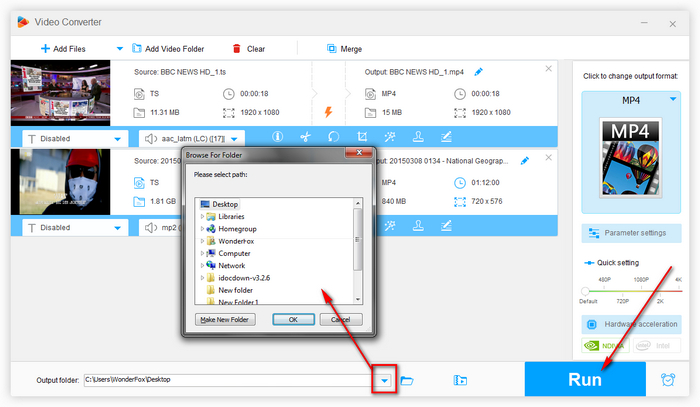Click the Quick setting icon
The image size is (700, 407).
click(x=589, y=263)
